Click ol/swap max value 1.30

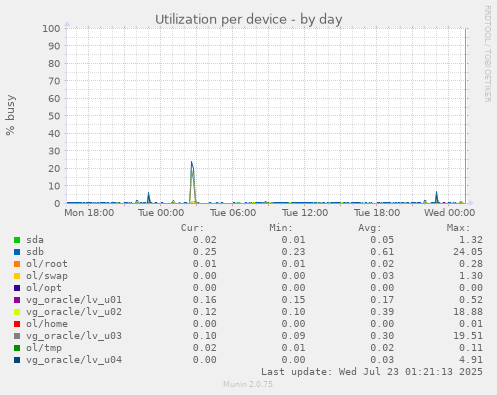[471, 276]
